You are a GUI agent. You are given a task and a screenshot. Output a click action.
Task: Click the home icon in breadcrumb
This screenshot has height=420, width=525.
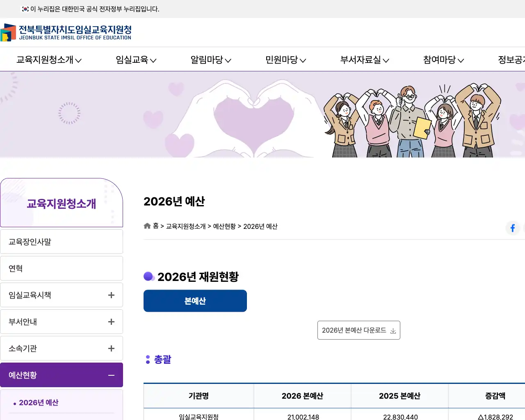147,226
